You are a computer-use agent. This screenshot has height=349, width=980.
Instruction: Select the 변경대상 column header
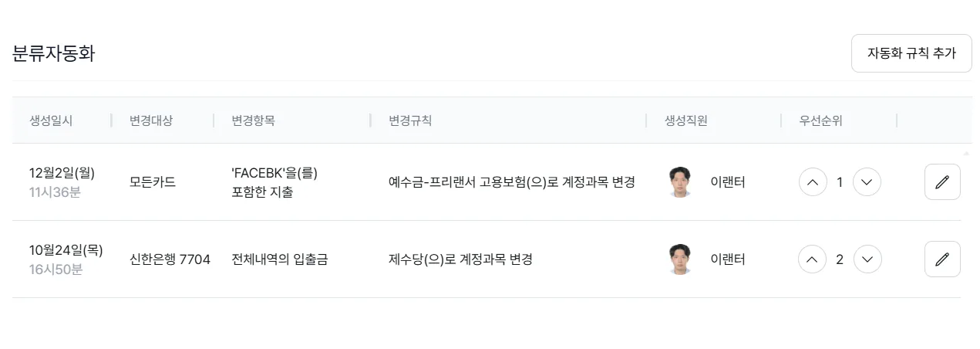(x=151, y=120)
